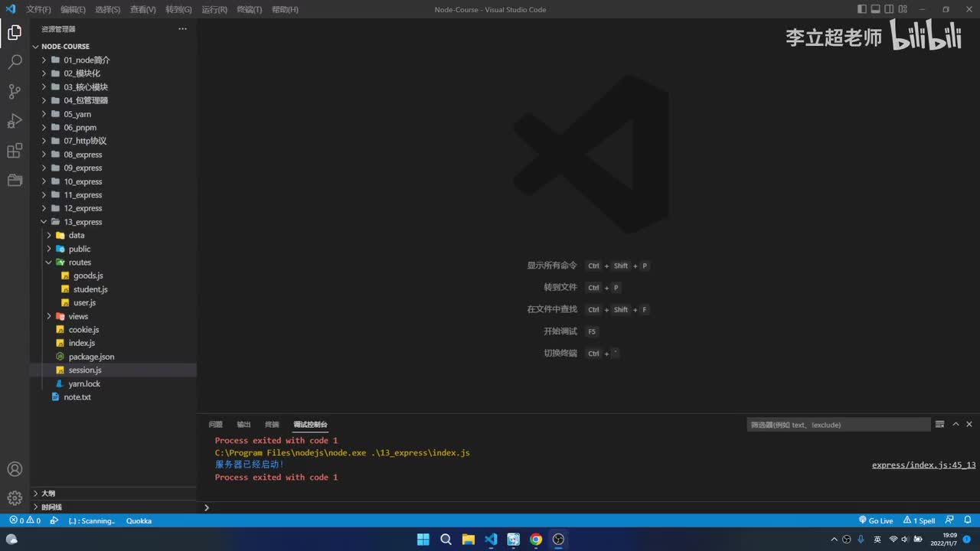980x551 pixels.
Task: Close the bottom panel
Action: [969, 424]
